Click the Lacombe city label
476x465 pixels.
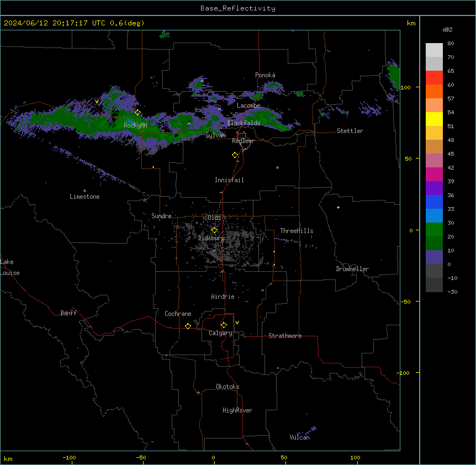pyautogui.click(x=248, y=105)
